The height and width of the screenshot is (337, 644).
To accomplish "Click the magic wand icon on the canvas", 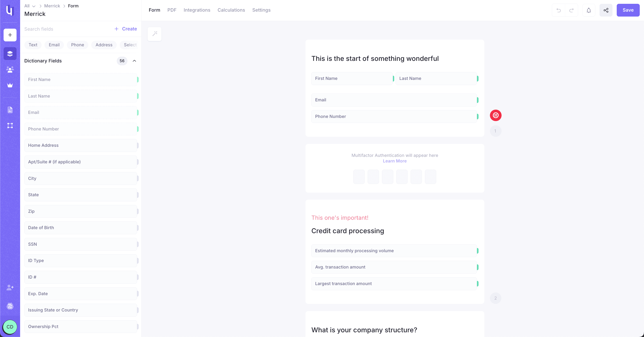I will [154, 34].
